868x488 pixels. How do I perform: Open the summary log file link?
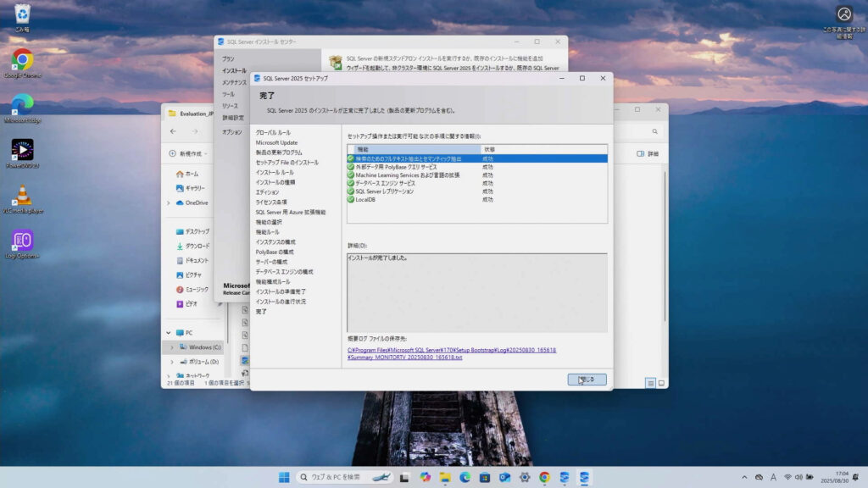point(452,353)
